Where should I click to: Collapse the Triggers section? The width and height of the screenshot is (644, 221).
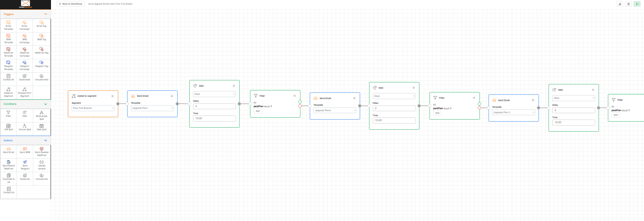[46, 14]
